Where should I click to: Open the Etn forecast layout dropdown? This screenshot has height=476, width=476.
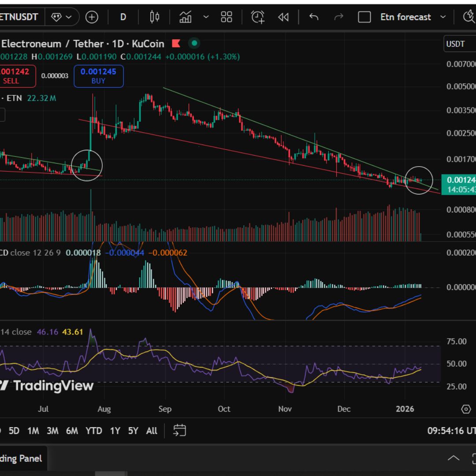tap(443, 17)
